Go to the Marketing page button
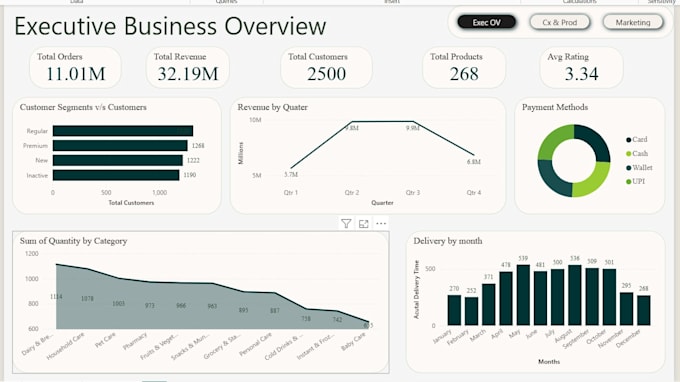Viewport: 680px width, 382px height. (x=633, y=22)
